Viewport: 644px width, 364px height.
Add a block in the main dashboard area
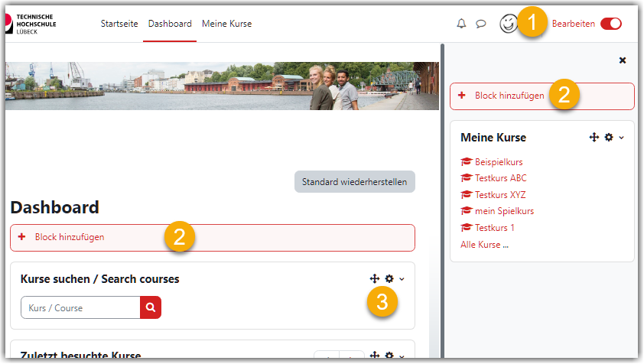pyautogui.click(x=213, y=238)
